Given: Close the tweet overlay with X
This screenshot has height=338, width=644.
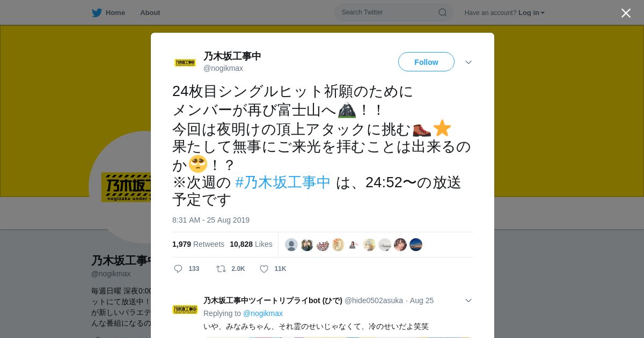Looking at the screenshot, I should point(626,13).
